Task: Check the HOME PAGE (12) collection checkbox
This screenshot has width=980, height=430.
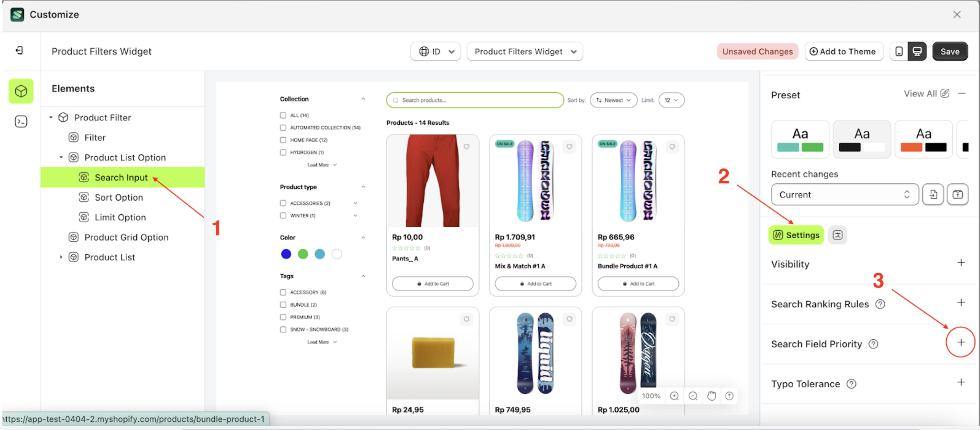Action: 283,140
